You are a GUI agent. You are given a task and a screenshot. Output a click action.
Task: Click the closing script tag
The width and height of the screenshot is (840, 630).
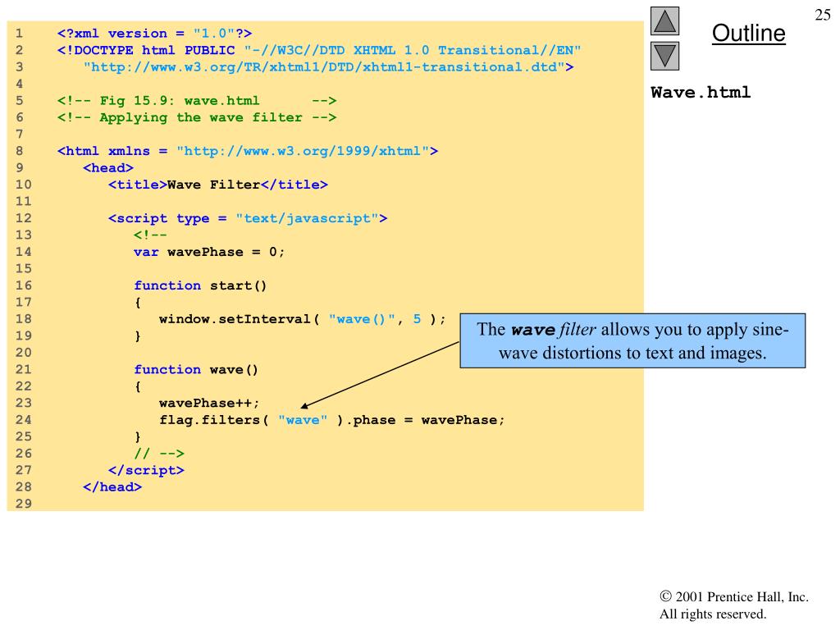146,470
